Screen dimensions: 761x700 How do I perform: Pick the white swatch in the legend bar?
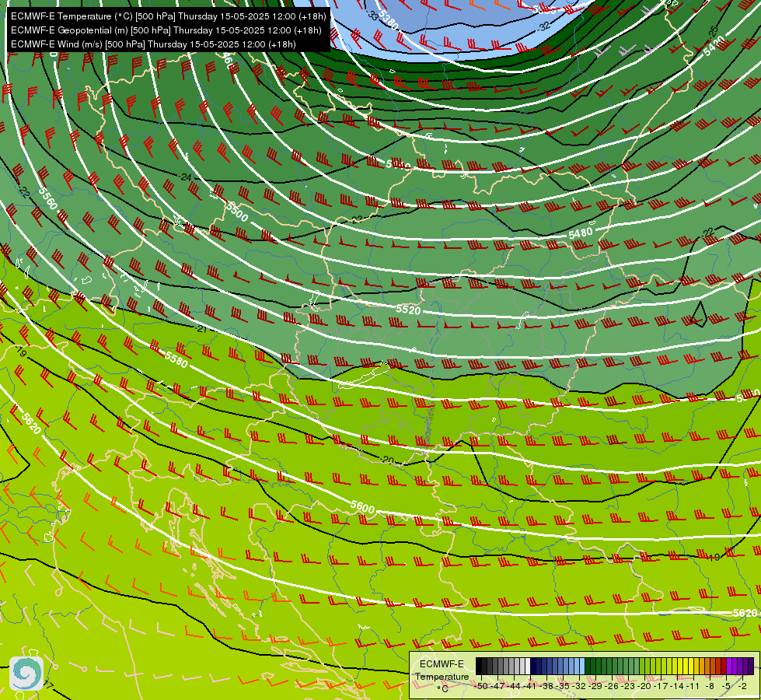528,666
